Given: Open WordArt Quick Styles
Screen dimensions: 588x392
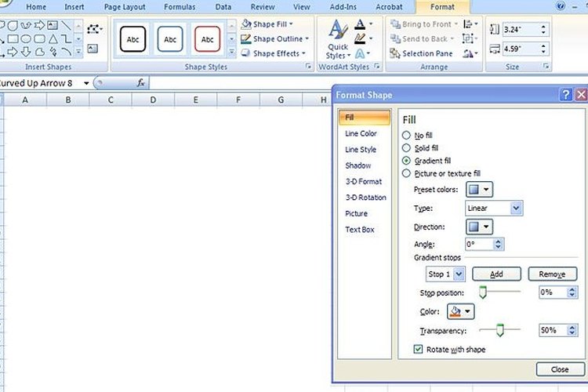Looking at the screenshot, I should [338, 40].
